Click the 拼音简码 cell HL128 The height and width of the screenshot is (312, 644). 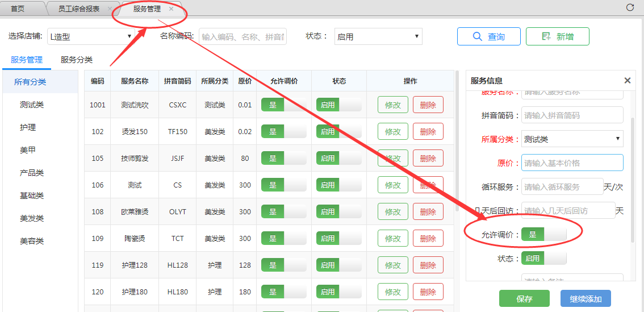tap(177, 265)
